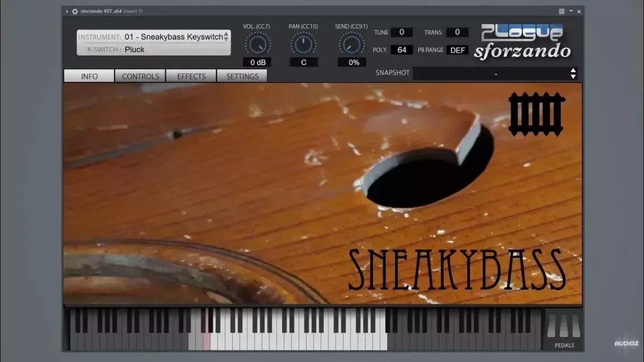Click the POLY. value showing 64
Viewport: 644px width, 362px height.
coord(401,50)
